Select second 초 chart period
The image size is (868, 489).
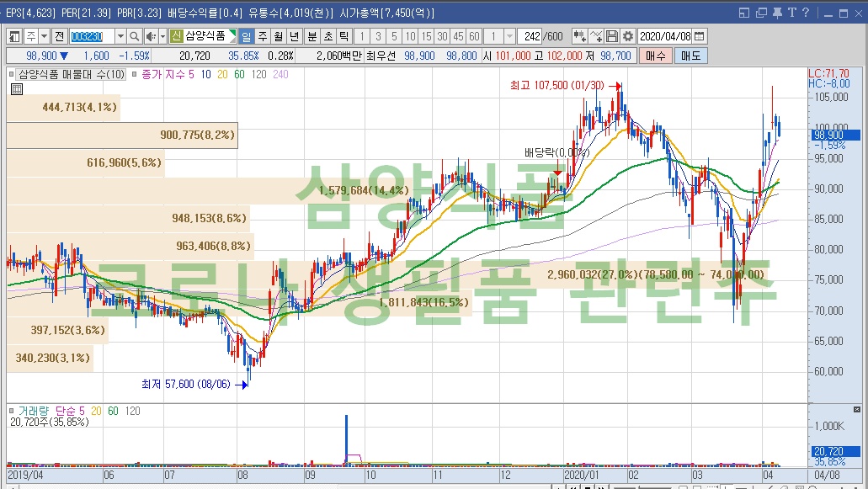pyautogui.click(x=328, y=36)
